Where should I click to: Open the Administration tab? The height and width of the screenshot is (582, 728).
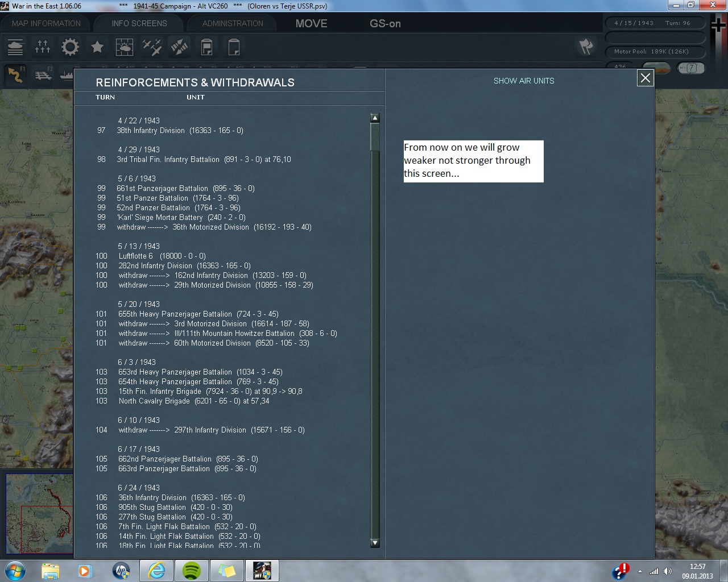[x=233, y=23]
